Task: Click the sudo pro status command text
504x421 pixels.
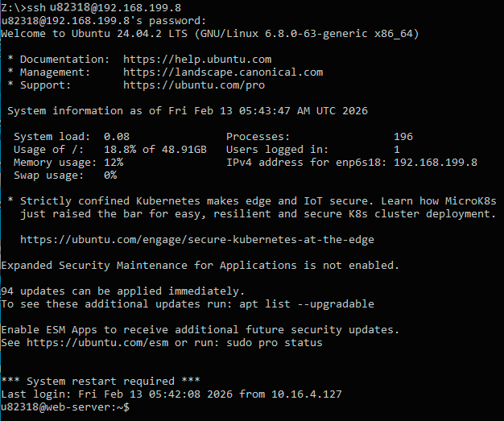Action: pos(275,343)
